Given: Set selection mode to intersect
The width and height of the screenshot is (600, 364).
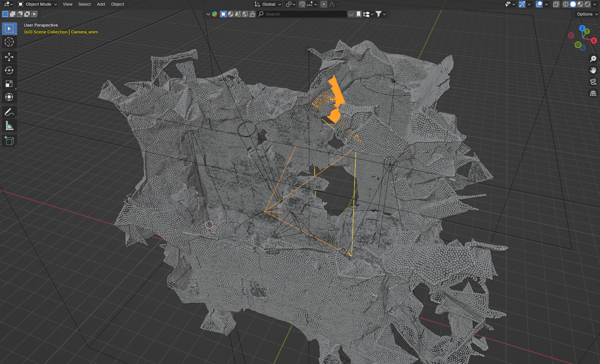Looking at the screenshot, I should pyautogui.click(x=34, y=14).
